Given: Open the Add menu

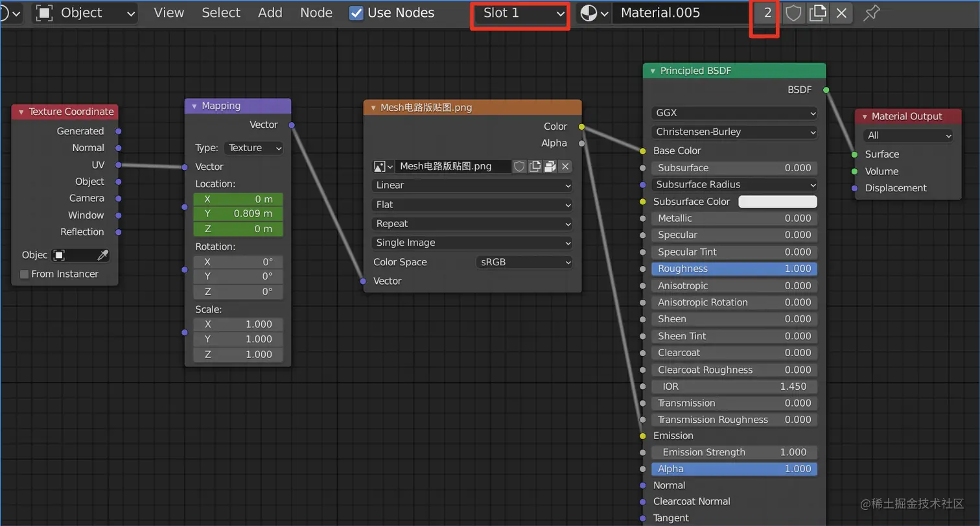Looking at the screenshot, I should tap(270, 13).
